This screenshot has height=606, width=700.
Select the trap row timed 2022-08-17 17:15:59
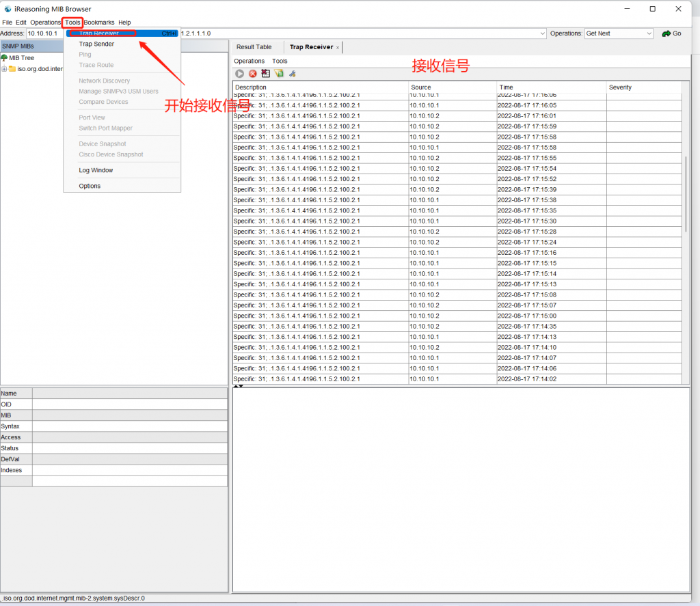(457, 126)
